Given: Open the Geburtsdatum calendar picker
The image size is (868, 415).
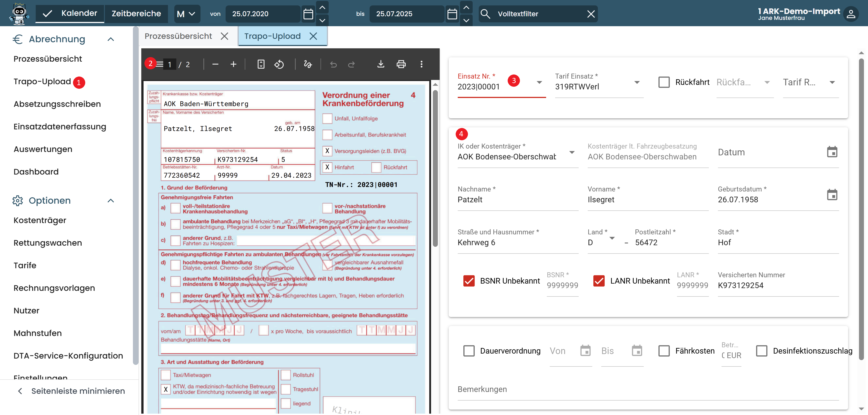Looking at the screenshot, I should click(832, 195).
